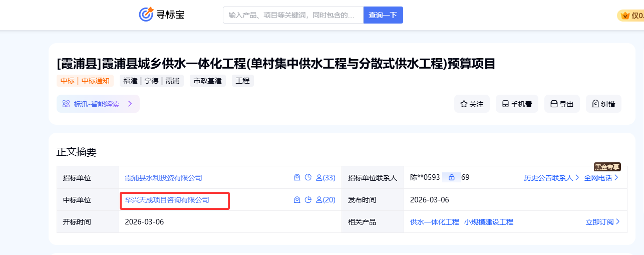The height and width of the screenshot is (255, 644).
Task: Click the atom icon beside 标讯-智能解读
Action: [x=66, y=104]
